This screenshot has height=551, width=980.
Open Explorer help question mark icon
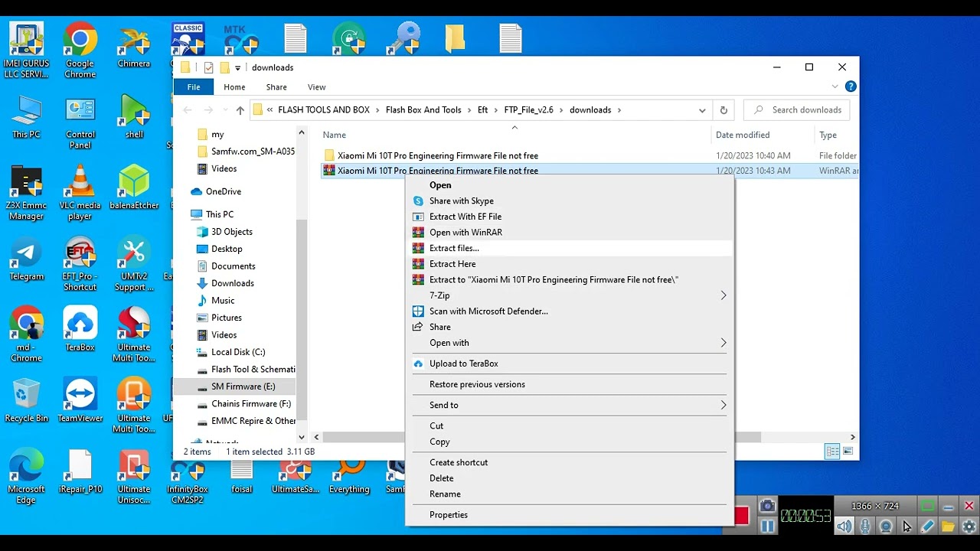850,87
